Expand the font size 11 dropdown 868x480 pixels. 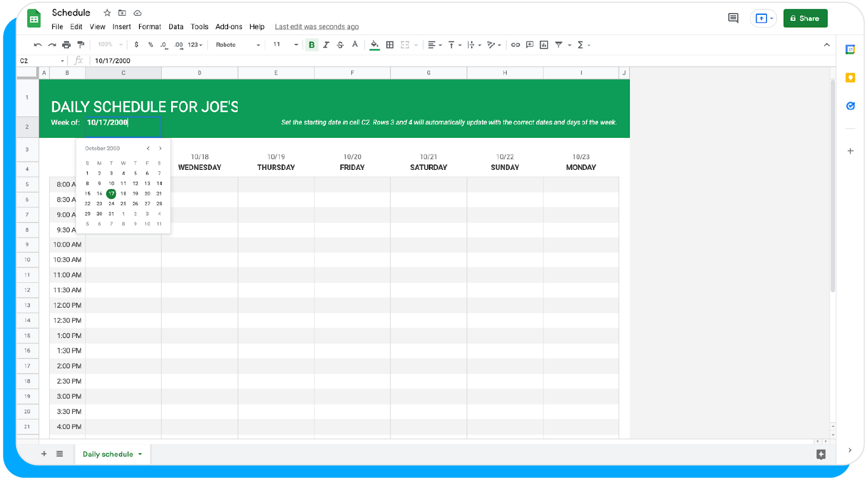[x=285, y=45]
